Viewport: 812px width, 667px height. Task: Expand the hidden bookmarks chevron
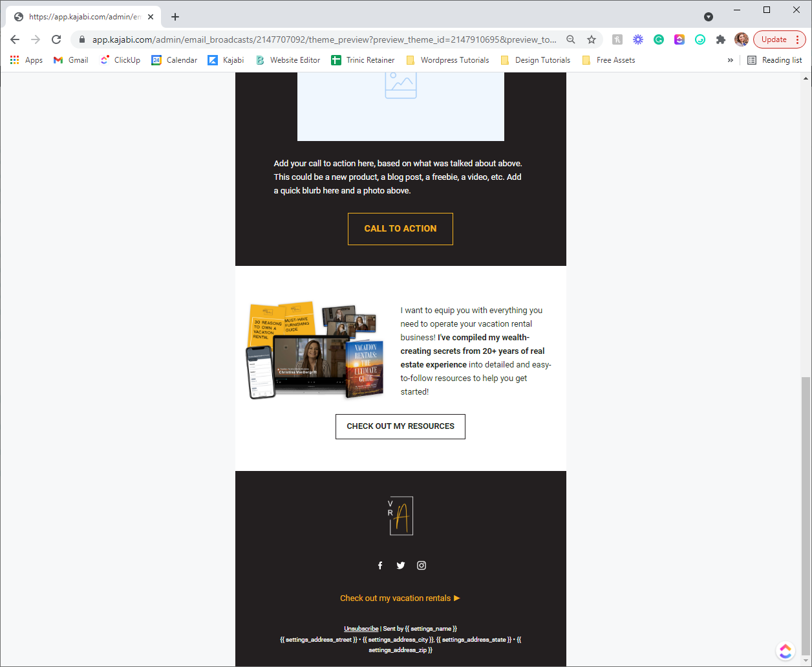[731, 60]
